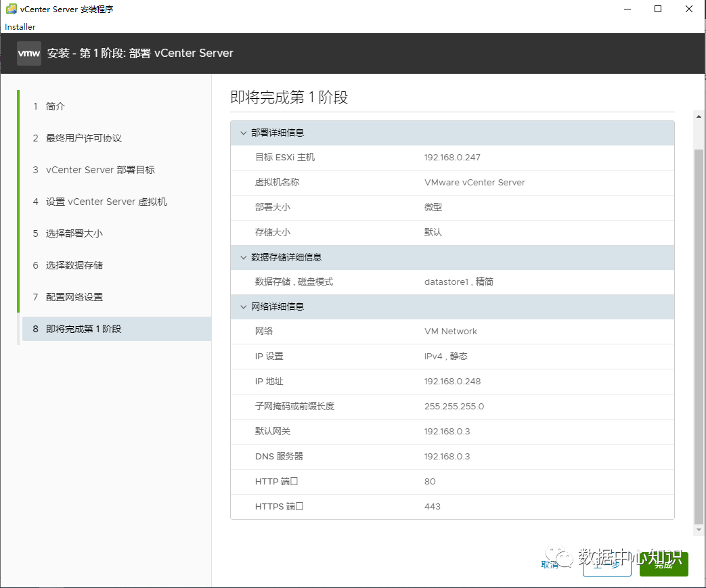Click the 部署大小 row label

pyautogui.click(x=272, y=207)
